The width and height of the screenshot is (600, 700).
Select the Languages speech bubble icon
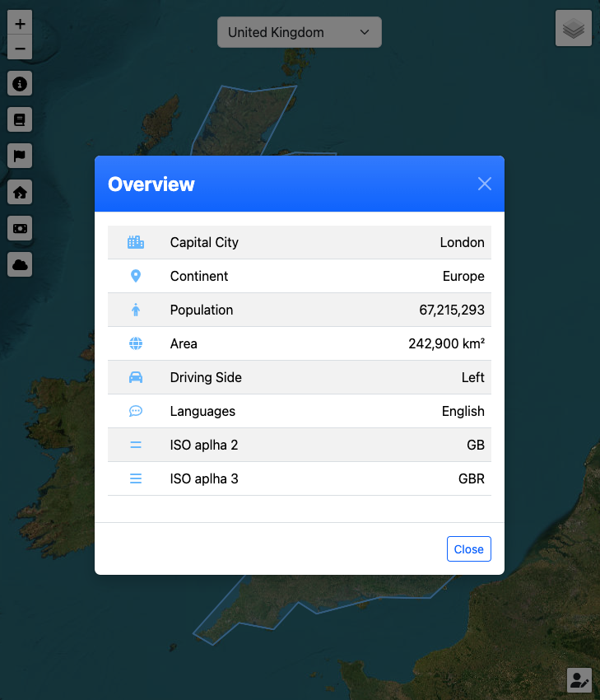[x=136, y=412]
